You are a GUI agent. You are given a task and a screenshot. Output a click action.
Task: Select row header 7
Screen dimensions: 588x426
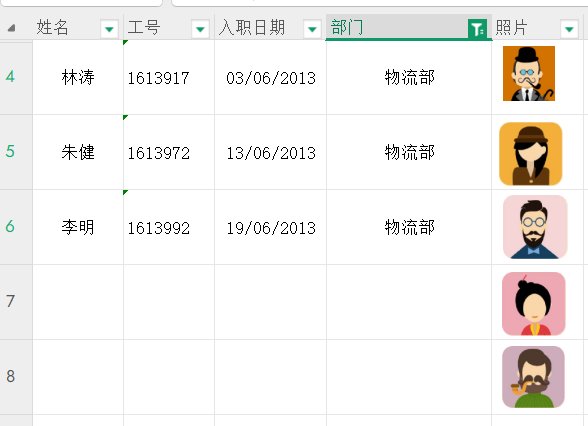pyautogui.click(x=16, y=302)
